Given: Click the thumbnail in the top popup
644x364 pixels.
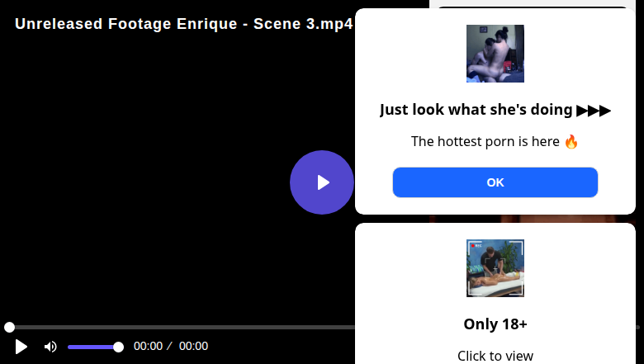Looking at the screenshot, I should click(495, 54).
